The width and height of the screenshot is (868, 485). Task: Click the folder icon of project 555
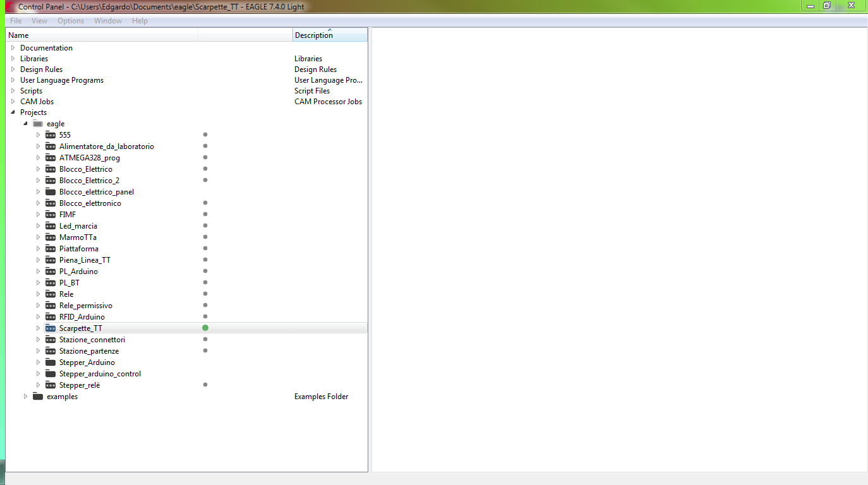[51, 135]
